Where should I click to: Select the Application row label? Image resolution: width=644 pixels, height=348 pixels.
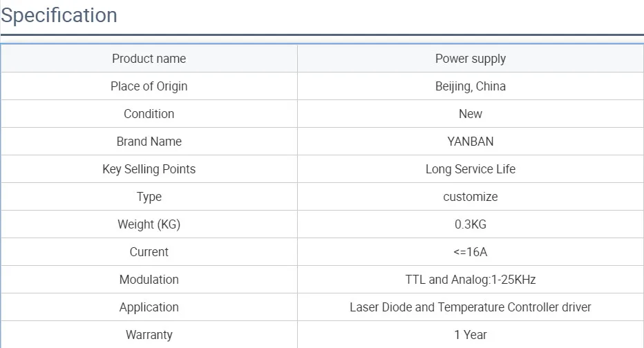[x=149, y=307]
